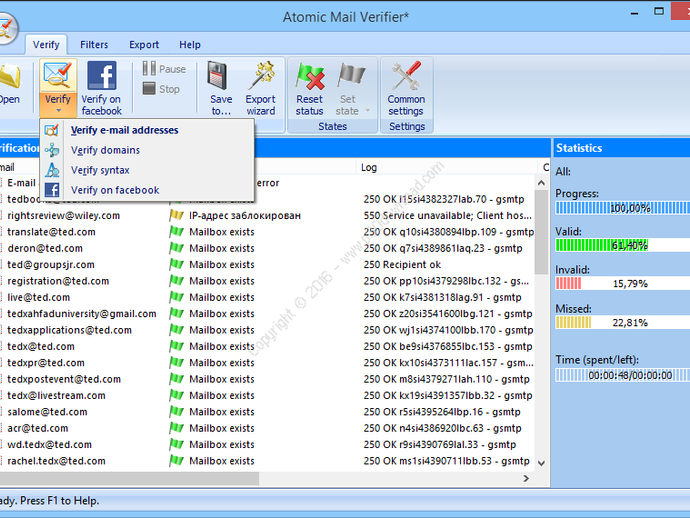This screenshot has width=690, height=518.
Task: Click yellow flag for rightsreview@wiley.com
Action: pos(176,215)
